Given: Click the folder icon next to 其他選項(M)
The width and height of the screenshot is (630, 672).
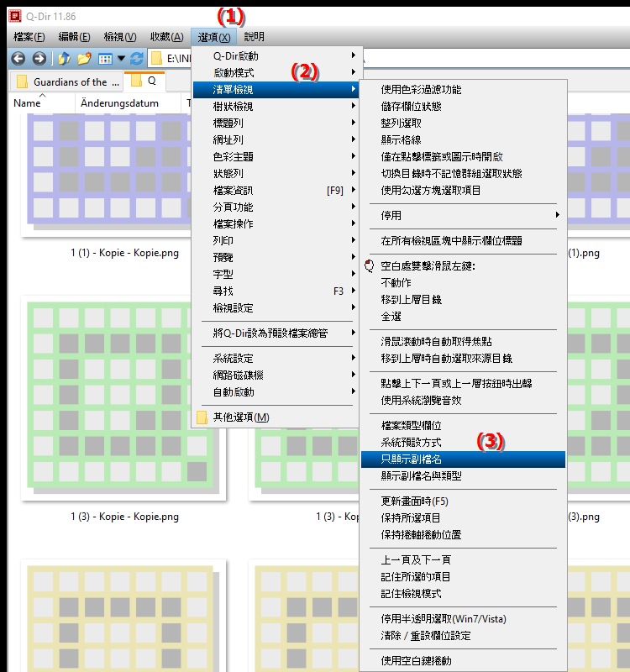Looking at the screenshot, I should 202,417.
